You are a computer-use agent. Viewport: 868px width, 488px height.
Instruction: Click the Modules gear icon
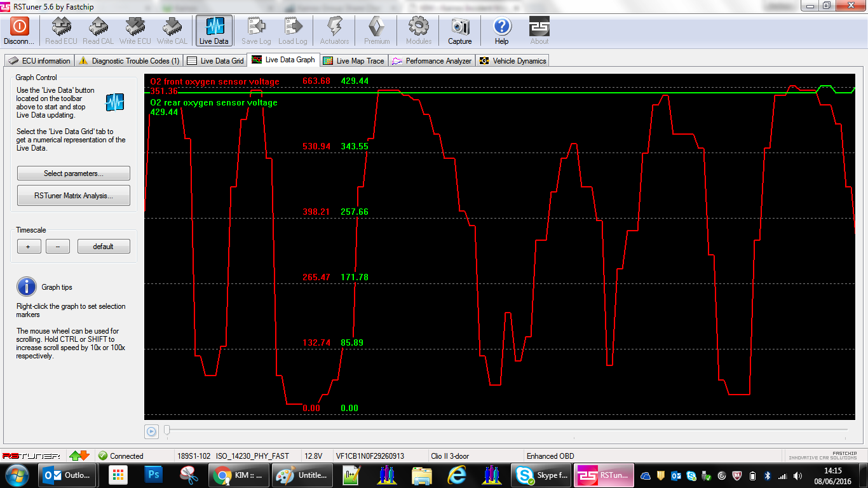click(419, 27)
